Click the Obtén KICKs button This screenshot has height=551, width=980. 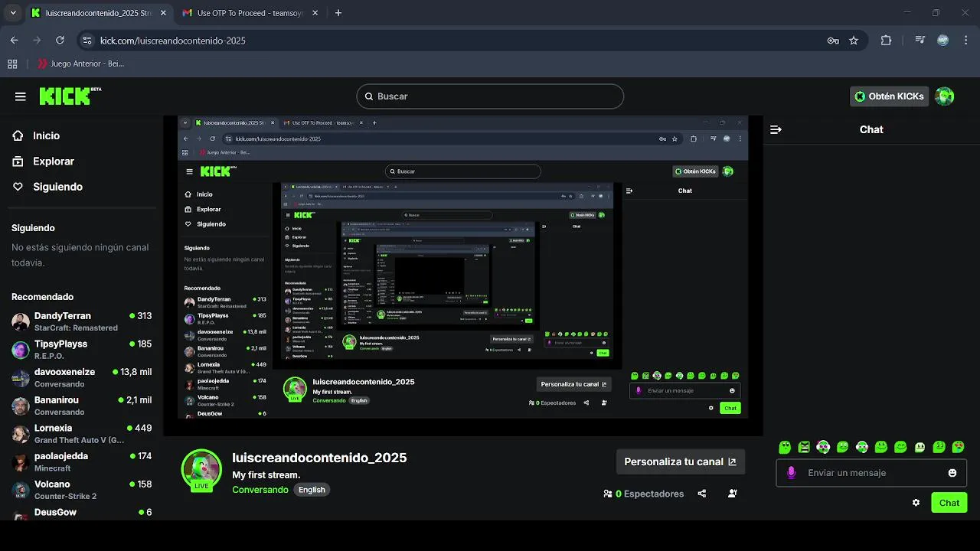[x=890, y=96]
